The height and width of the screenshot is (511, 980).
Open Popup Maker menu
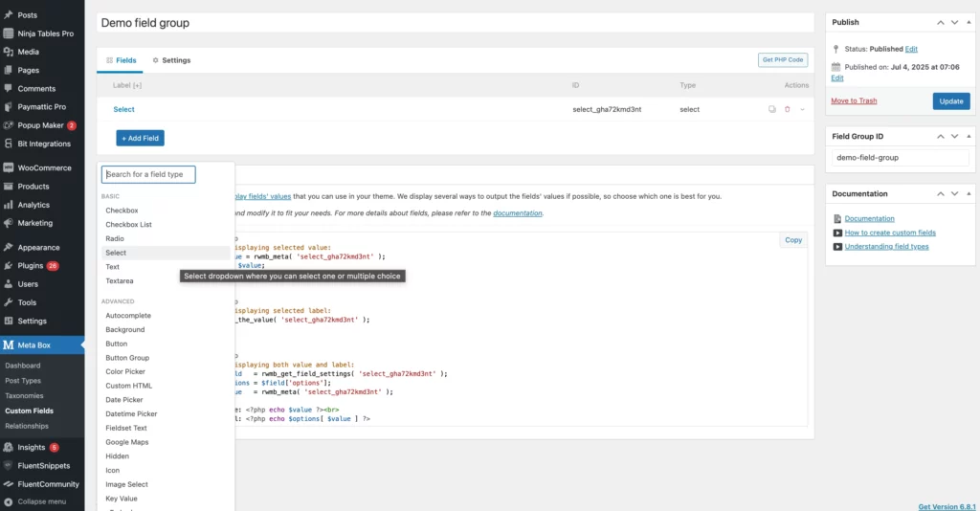coord(40,125)
